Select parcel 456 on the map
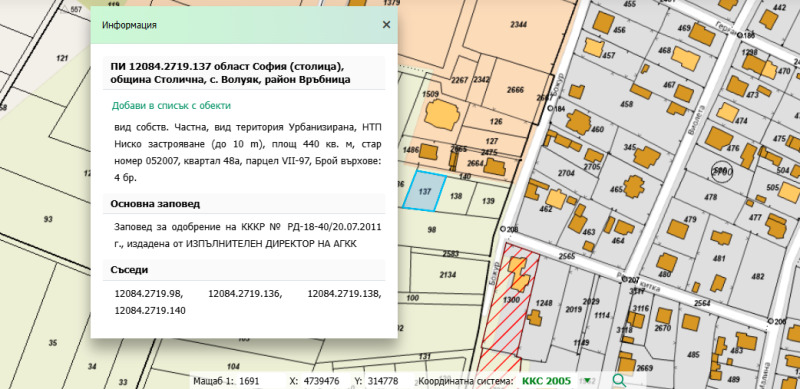This screenshot has height=389, width=800. [x=619, y=31]
